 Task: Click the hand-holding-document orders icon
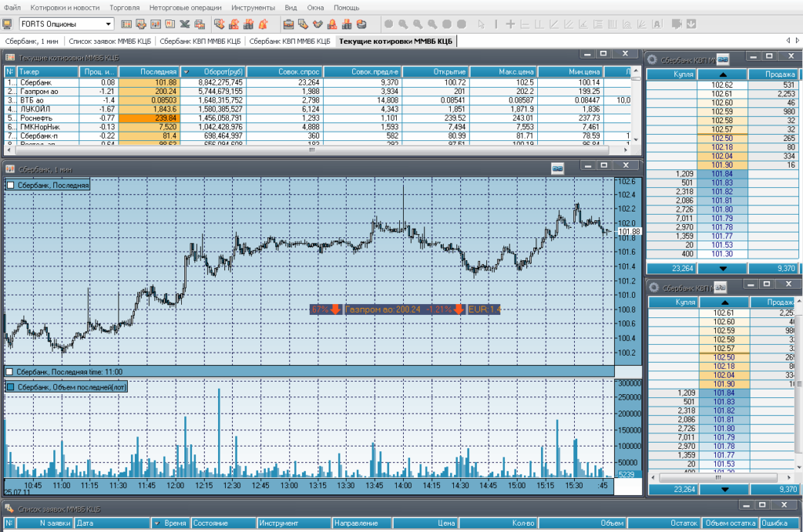(303, 24)
